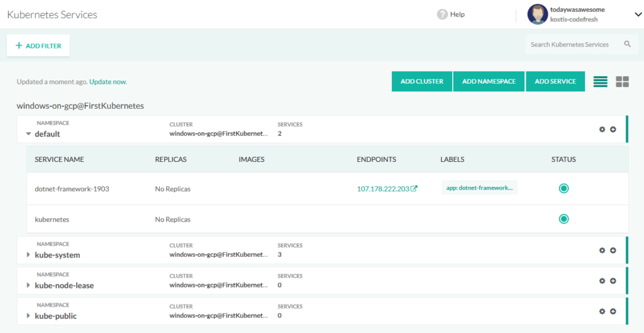644x333 pixels.
Task: Switch to grid view layout icon
Action: click(622, 82)
